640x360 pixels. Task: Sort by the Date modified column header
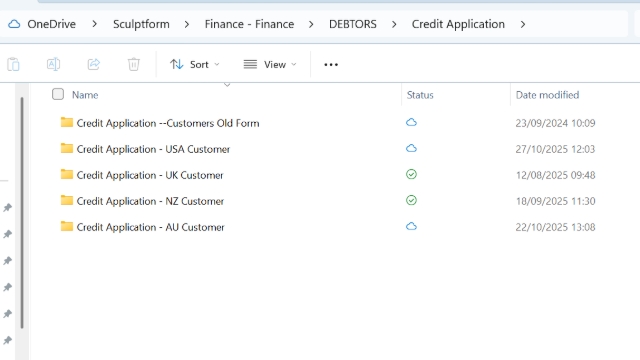click(547, 95)
